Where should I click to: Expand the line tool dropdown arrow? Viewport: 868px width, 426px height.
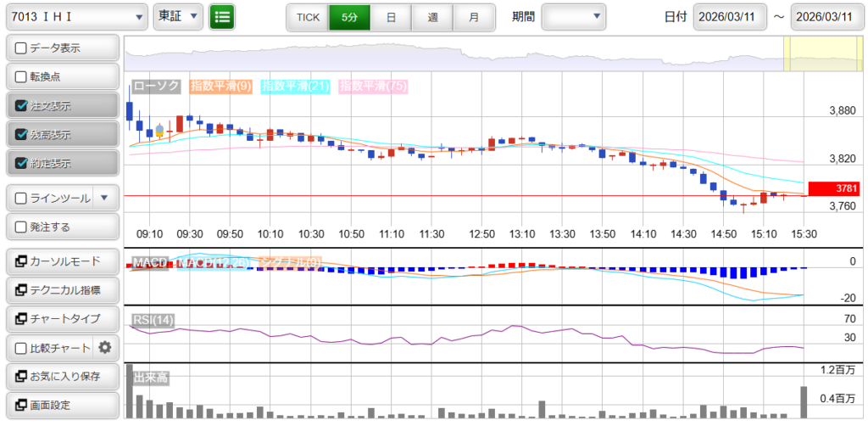pyautogui.click(x=104, y=198)
